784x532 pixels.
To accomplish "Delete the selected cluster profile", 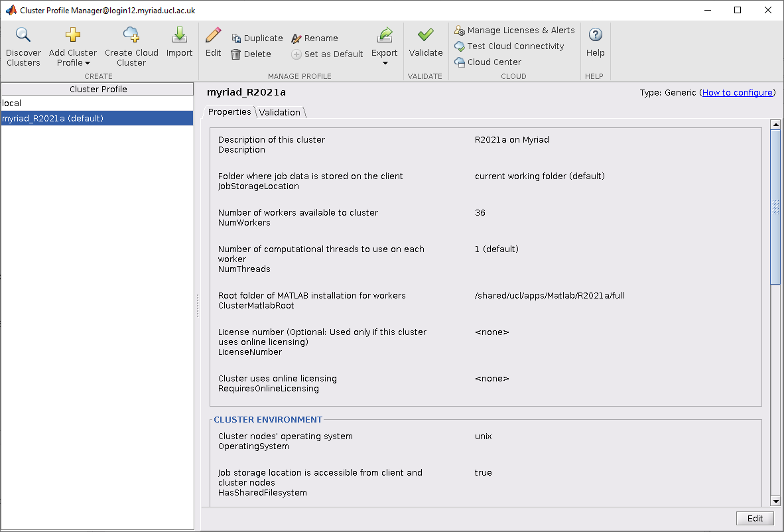I will [251, 54].
